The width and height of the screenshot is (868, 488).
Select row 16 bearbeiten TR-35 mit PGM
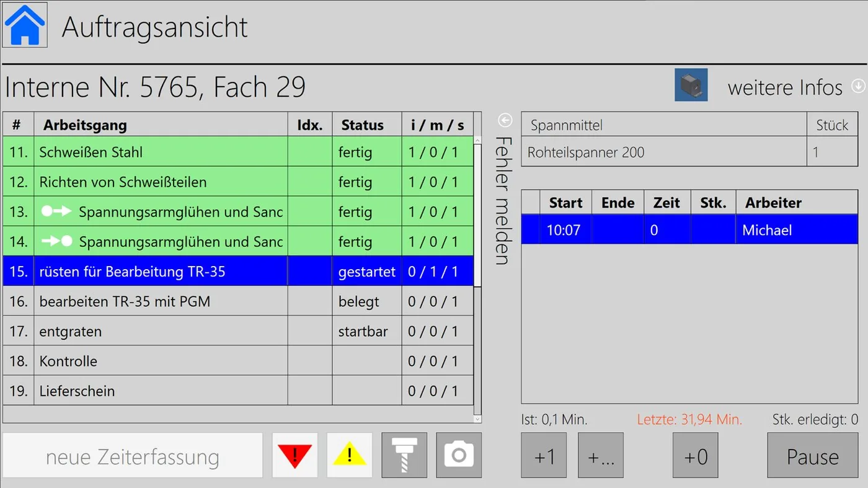238,301
